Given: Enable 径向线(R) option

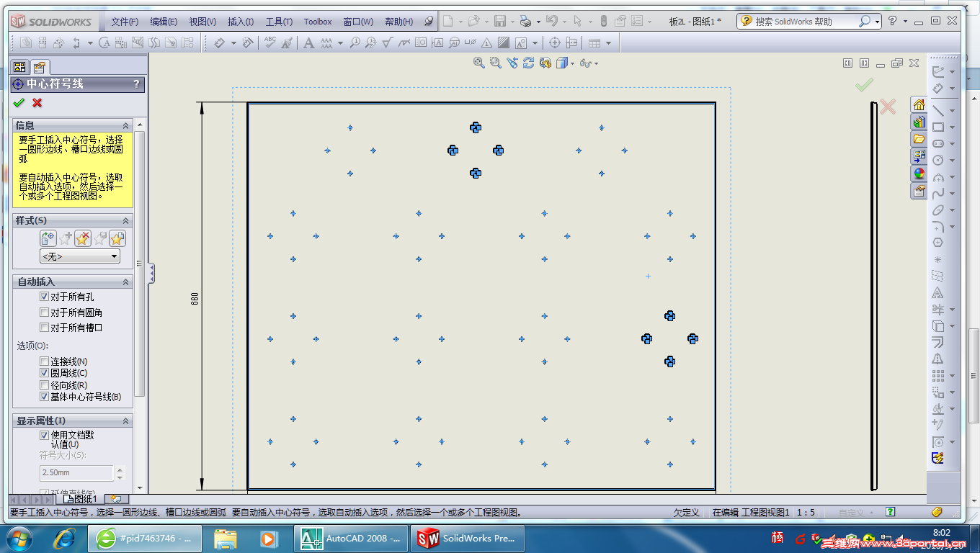Looking at the screenshot, I should 44,385.
